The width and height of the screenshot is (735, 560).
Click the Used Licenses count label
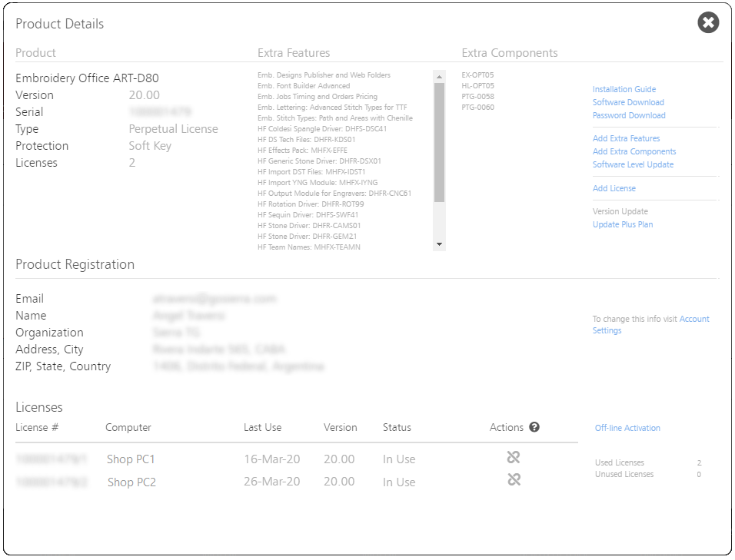coord(620,462)
